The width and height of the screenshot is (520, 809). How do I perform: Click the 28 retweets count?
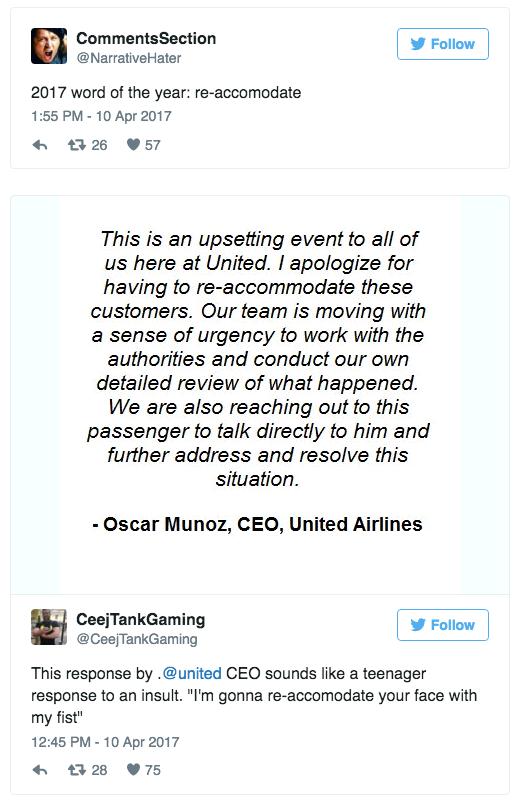pyautogui.click(x=99, y=770)
